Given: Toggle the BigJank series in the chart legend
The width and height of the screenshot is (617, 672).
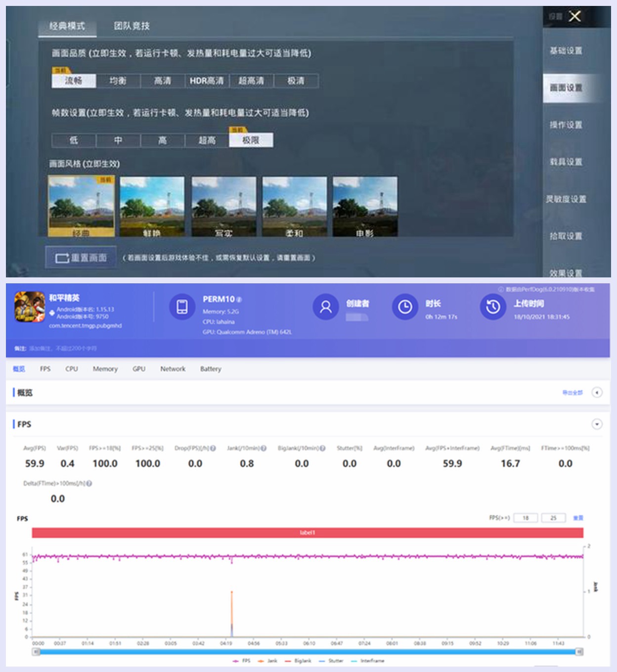Looking at the screenshot, I should [x=298, y=661].
